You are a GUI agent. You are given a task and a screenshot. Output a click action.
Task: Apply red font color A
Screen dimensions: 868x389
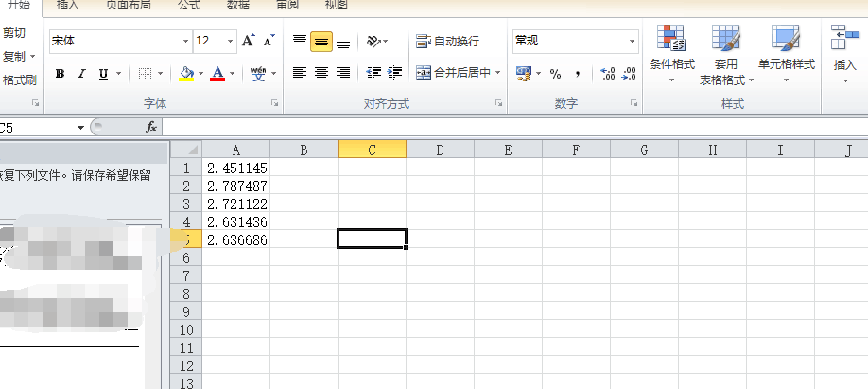[217, 73]
